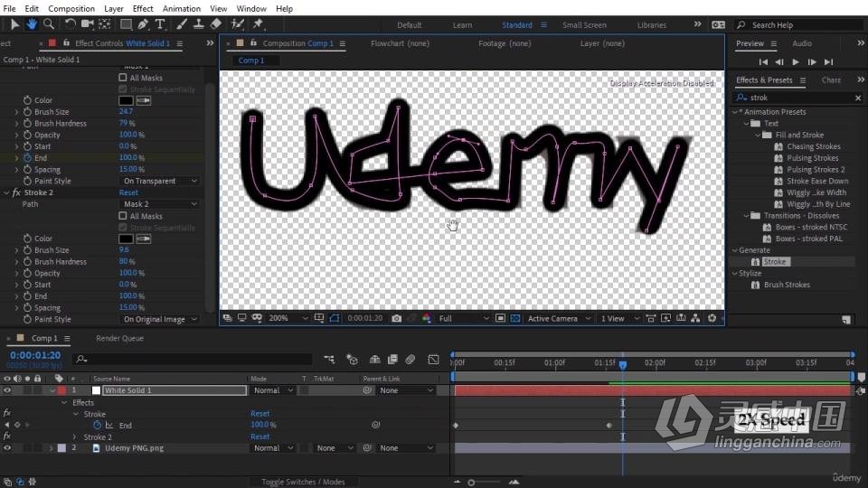Viewport: 868px width, 488px height.
Task: Toggle the fx switch for Stroke effect
Action: (6, 414)
